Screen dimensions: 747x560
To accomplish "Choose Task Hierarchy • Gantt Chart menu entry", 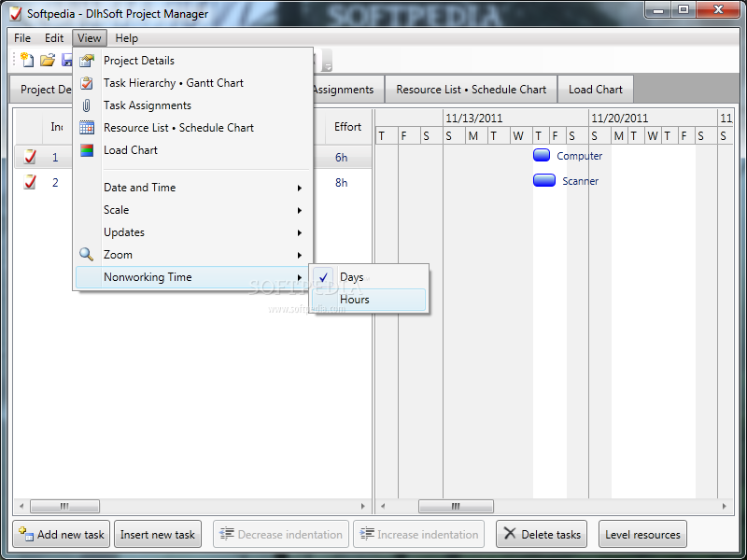I will click(194, 83).
